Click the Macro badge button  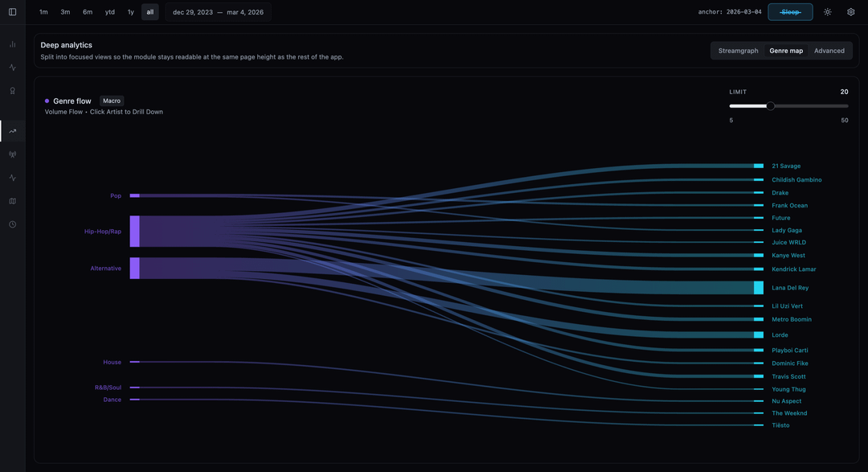tap(112, 101)
